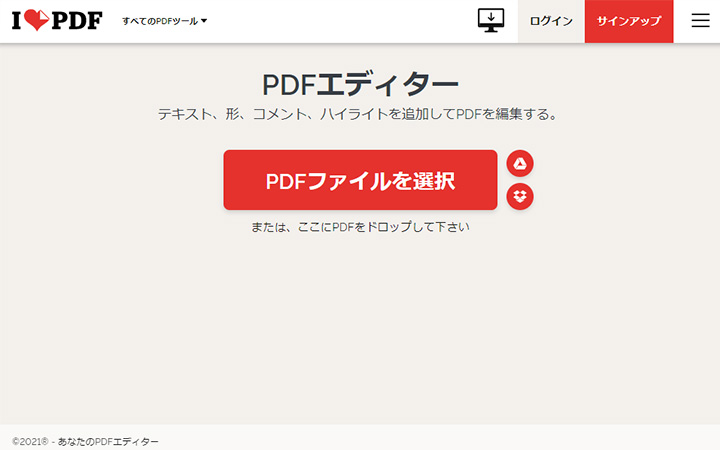720x450 pixels.
Task: Click the caret arrow beside すべてのPDFツール
Action: (x=204, y=21)
